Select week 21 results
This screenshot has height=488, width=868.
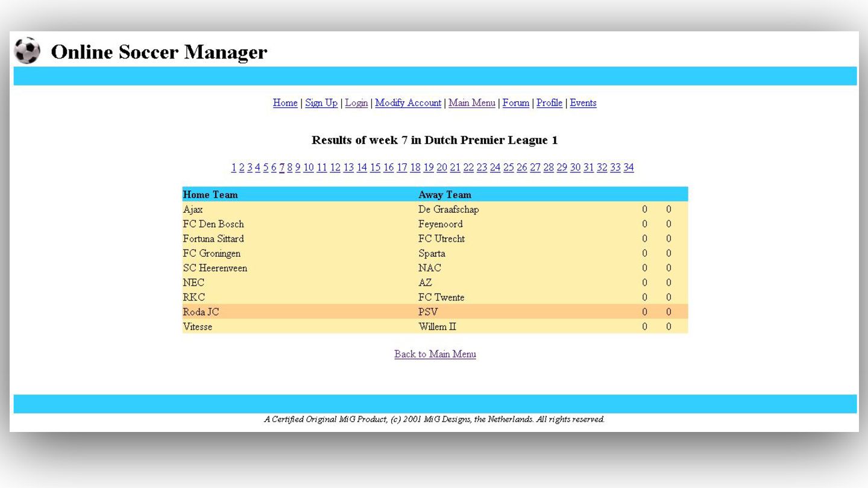pyautogui.click(x=455, y=167)
